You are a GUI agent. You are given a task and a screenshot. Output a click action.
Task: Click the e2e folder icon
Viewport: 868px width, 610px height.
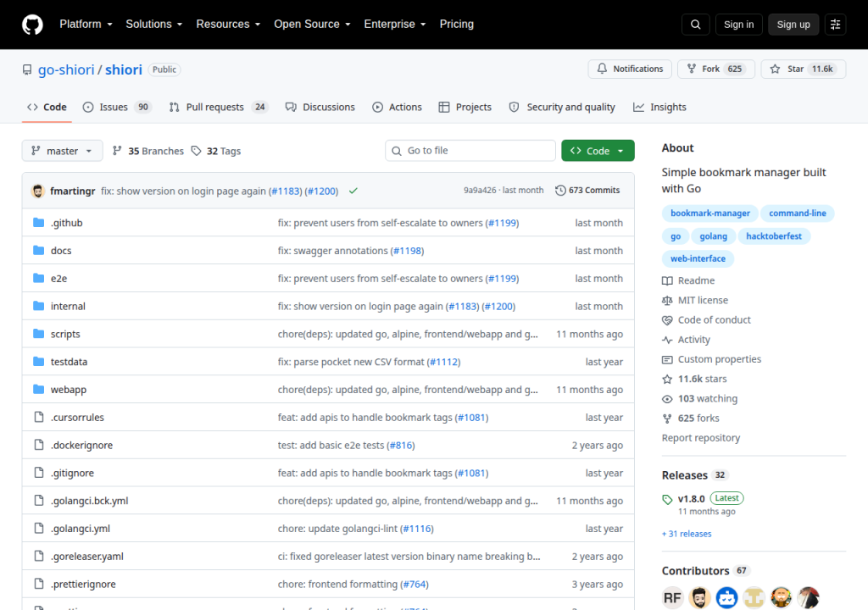pyautogui.click(x=39, y=278)
